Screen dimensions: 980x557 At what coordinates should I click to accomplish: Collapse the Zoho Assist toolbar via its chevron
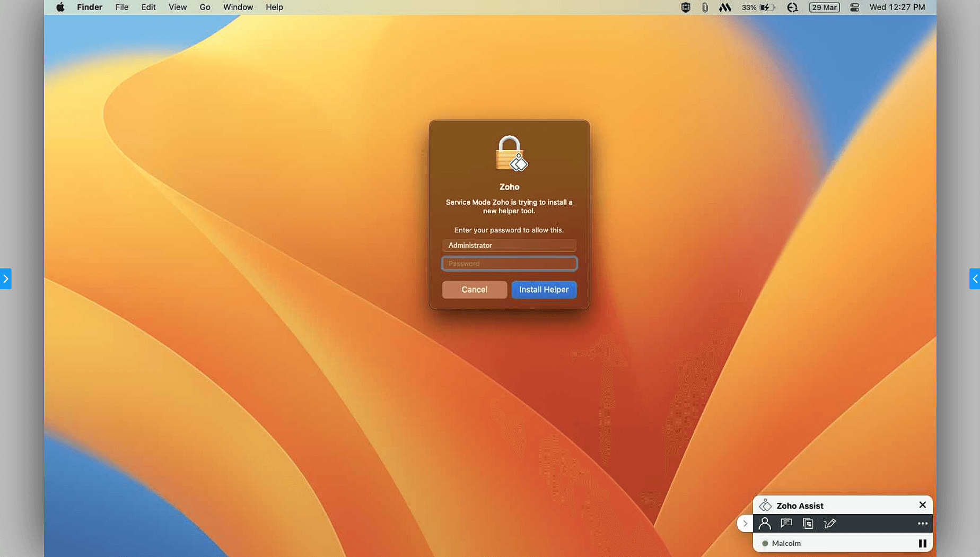pos(745,523)
